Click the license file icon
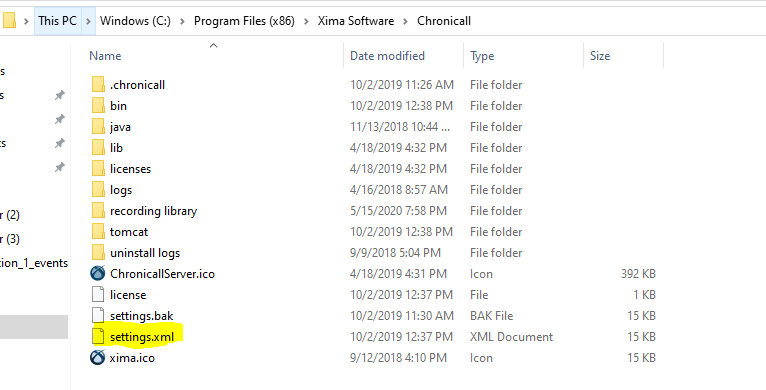 pyautogui.click(x=98, y=295)
